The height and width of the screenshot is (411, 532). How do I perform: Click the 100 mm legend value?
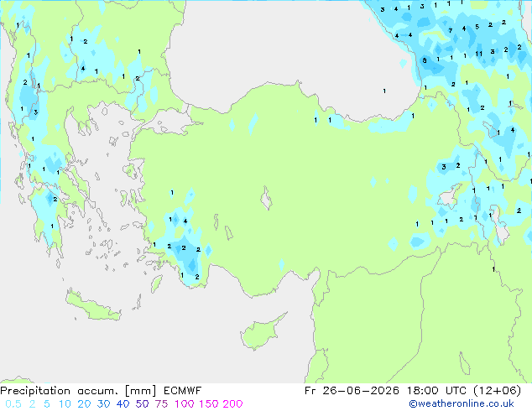[x=185, y=404]
